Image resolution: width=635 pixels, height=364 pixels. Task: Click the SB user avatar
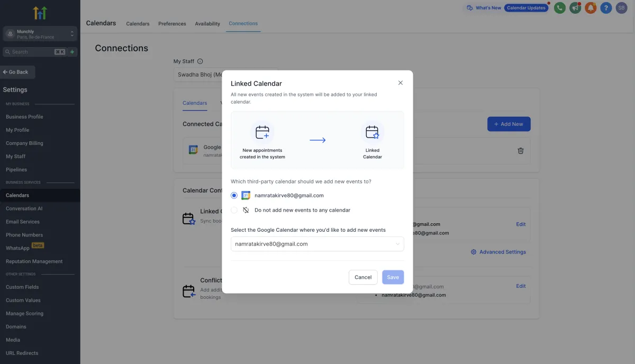[x=621, y=8]
